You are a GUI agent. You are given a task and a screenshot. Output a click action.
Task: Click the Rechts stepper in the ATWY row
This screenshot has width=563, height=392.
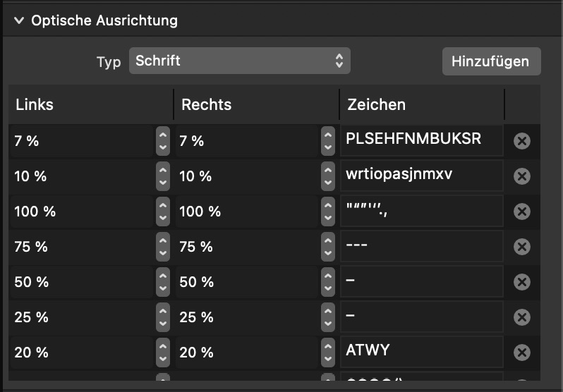[328, 353]
